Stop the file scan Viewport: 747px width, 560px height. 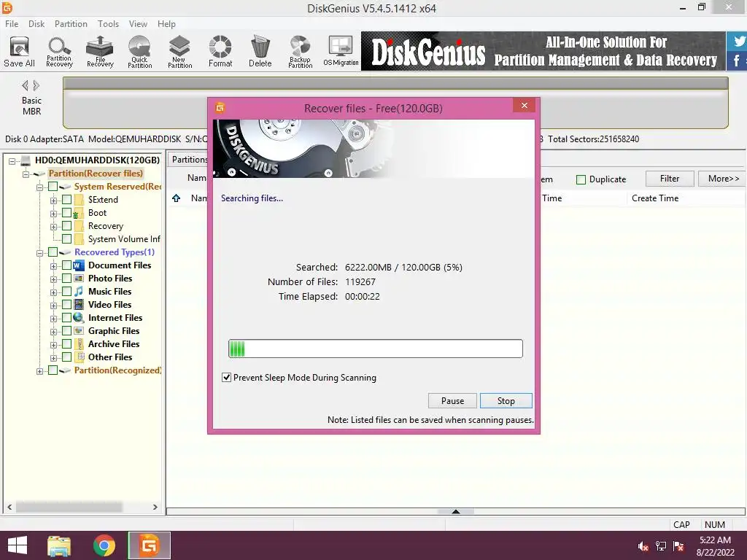pos(506,401)
